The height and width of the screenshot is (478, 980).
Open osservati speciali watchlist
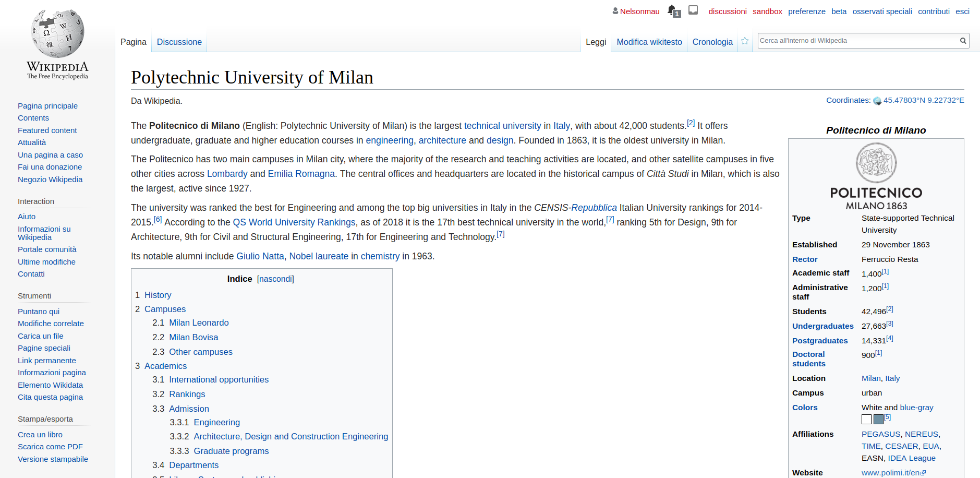pos(882,11)
